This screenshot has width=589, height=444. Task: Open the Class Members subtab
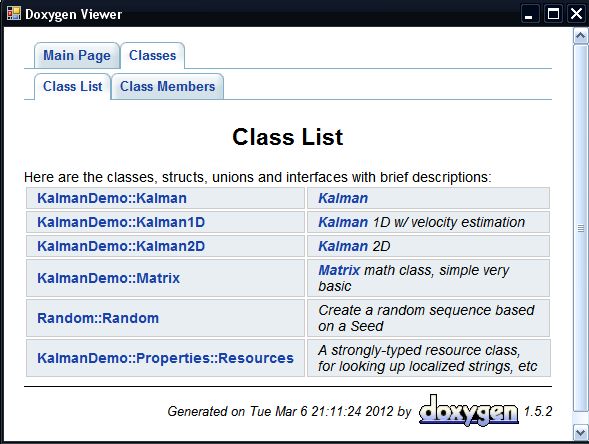[x=168, y=86]
